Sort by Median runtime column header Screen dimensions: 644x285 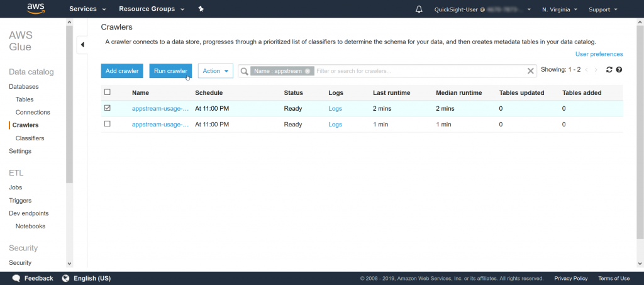pos(458,93)
